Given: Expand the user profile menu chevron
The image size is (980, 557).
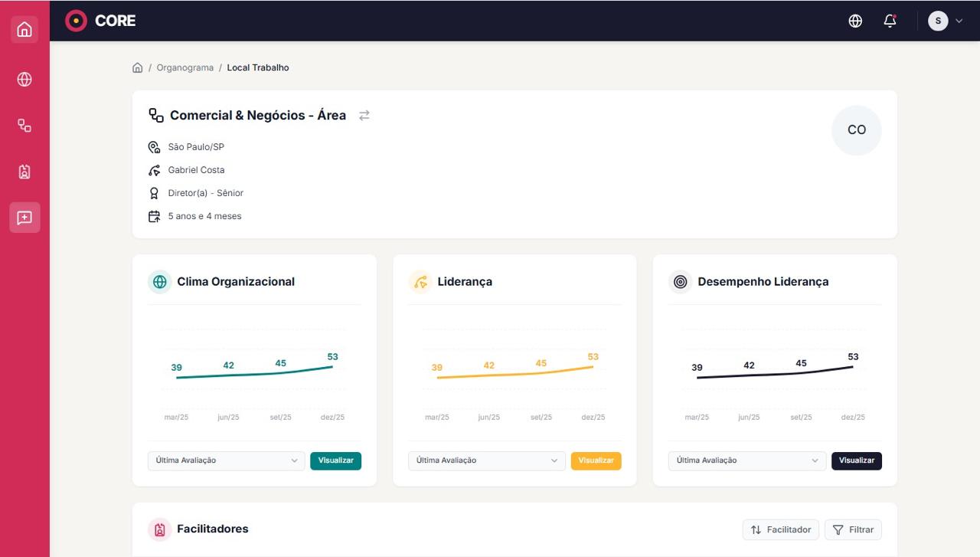Looking at the screenshot, I should coord(959,21).
